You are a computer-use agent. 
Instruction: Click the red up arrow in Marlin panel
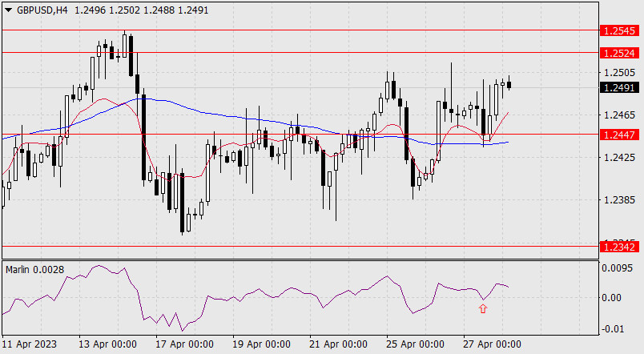pyautogui.click(x=483, y=309)
